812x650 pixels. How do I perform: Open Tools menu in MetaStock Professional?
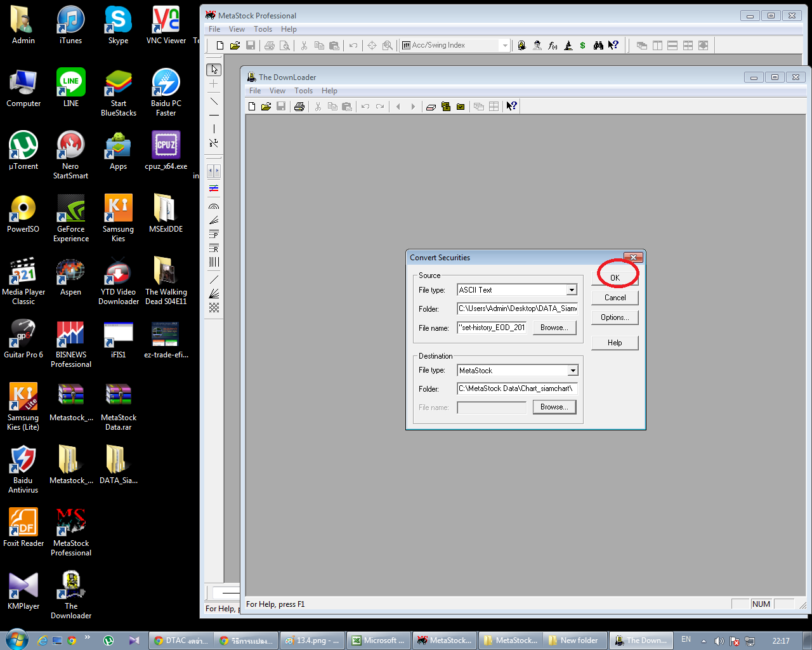(x=263, y=29)
